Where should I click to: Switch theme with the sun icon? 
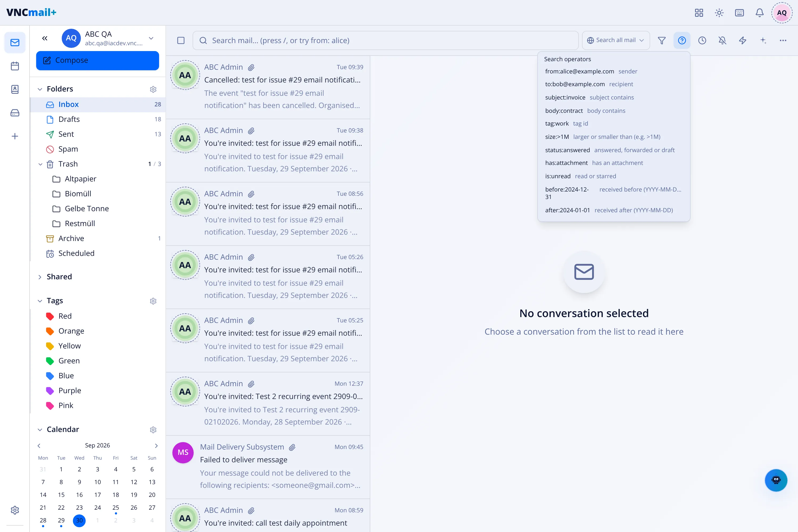click(719, 13)
